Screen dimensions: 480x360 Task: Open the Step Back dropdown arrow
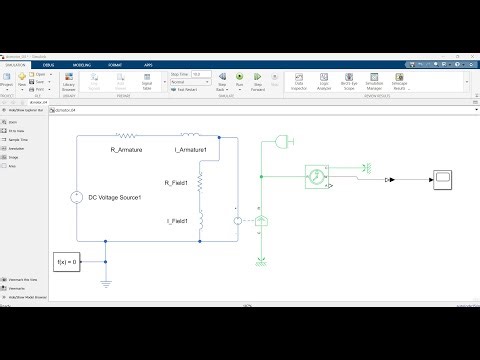(227, 90)
